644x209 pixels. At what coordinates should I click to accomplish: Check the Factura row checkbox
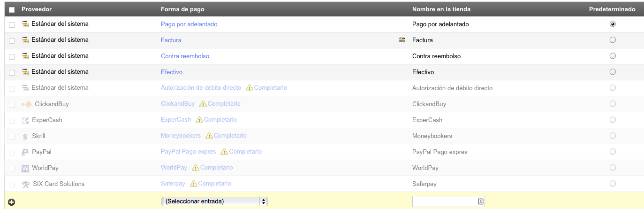(12, 40)
